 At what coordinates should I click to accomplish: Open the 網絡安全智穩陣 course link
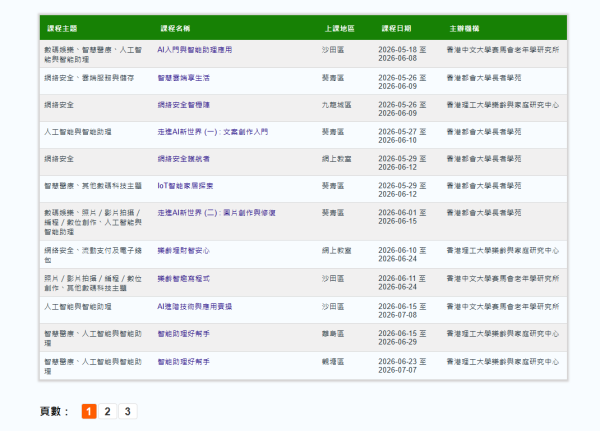(x=183, y=105)
